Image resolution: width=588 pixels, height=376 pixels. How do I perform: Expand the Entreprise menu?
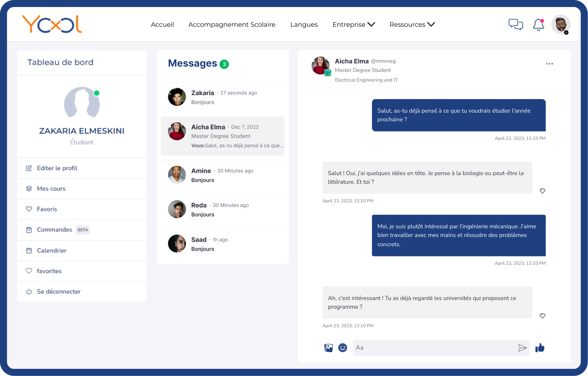(354, 25)
